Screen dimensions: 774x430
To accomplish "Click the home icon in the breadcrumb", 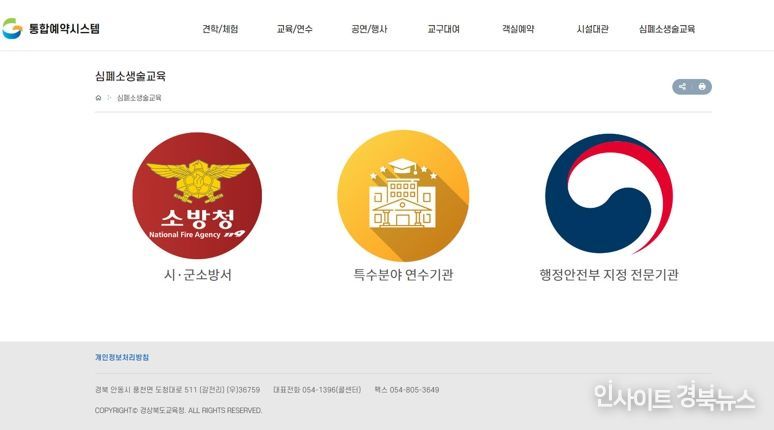I will click(98, 98).
